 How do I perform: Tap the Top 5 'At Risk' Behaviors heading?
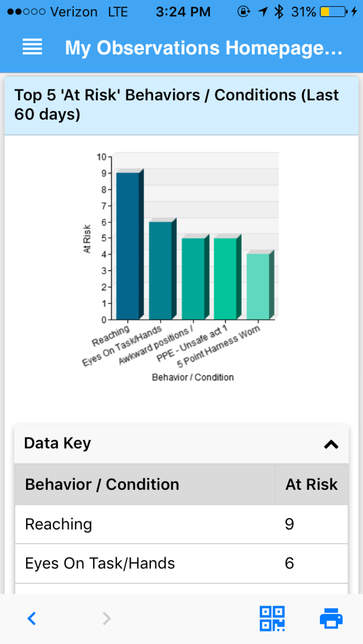coord(177,105)
